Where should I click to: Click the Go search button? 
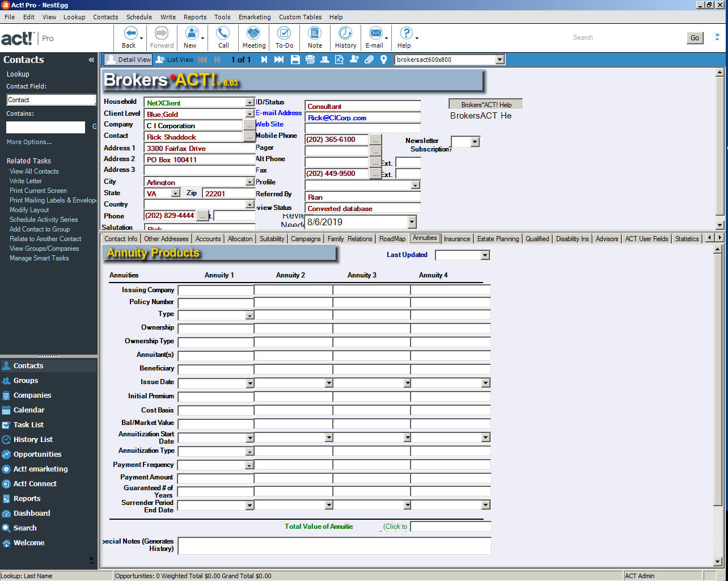click(x=695, y=38)
